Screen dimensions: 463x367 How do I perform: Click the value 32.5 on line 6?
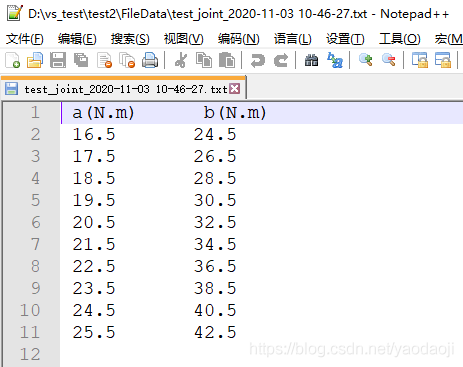click(215, 223)
